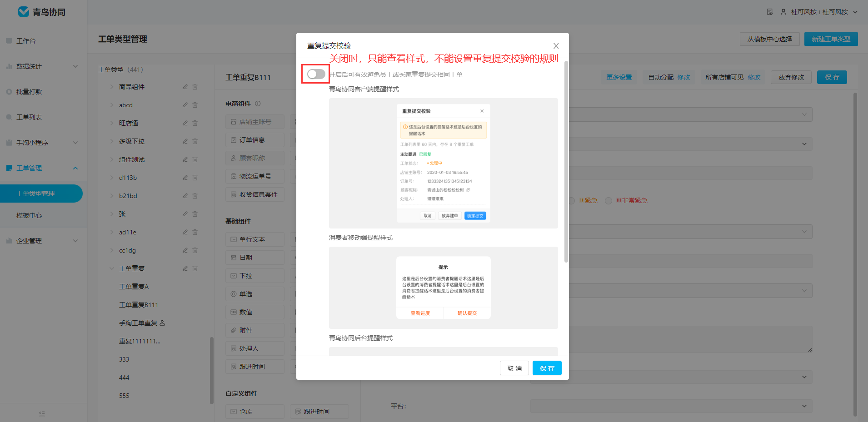Delete the 组件测试 trash icon
This screenshot has width=868, height=422.
coord(195,159)
